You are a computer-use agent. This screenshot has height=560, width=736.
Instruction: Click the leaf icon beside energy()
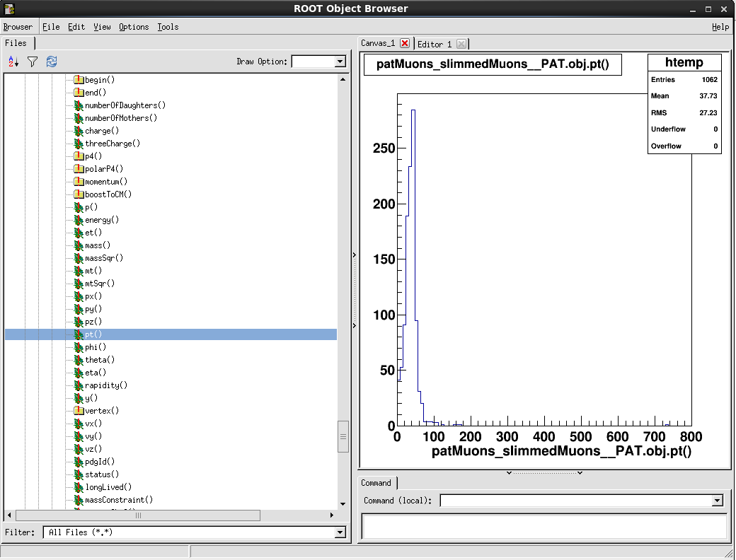pos(78,220)
